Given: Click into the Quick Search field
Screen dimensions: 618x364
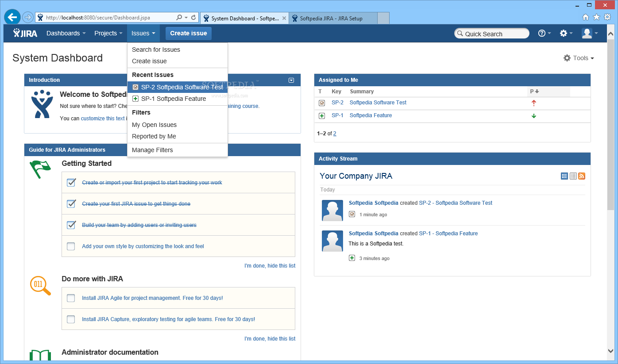Looking at the screenshot, I should click(491, 34).
